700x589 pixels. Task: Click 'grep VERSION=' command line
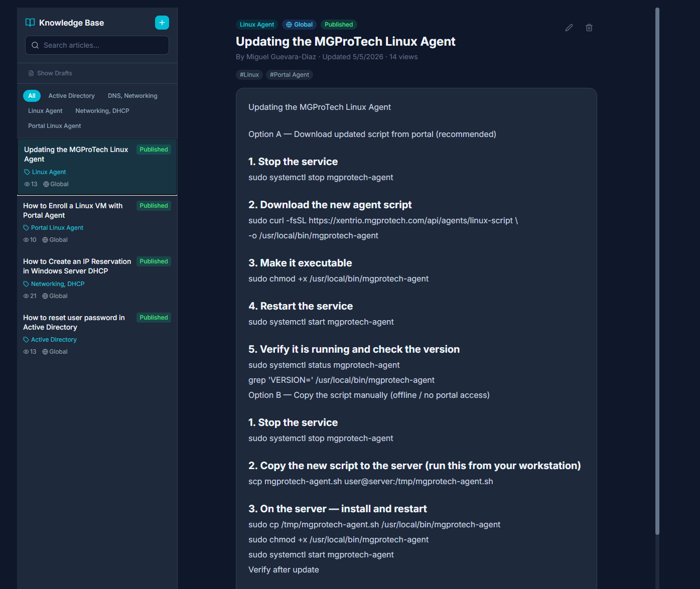tap(341, 380)
